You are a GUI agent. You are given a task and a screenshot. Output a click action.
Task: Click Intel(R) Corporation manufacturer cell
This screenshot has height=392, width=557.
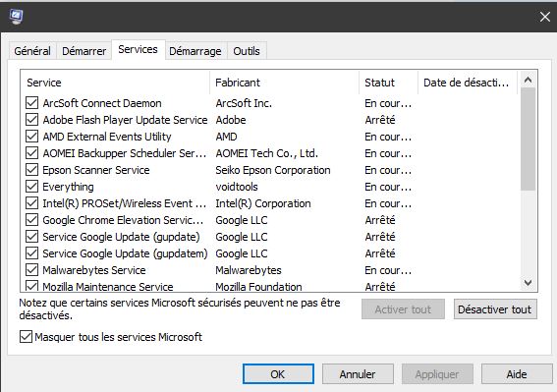coord(263,203)
